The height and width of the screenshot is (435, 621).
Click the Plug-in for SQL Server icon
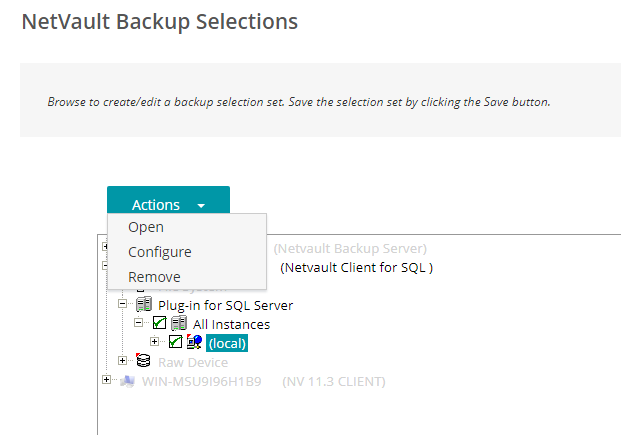[144, 304]
